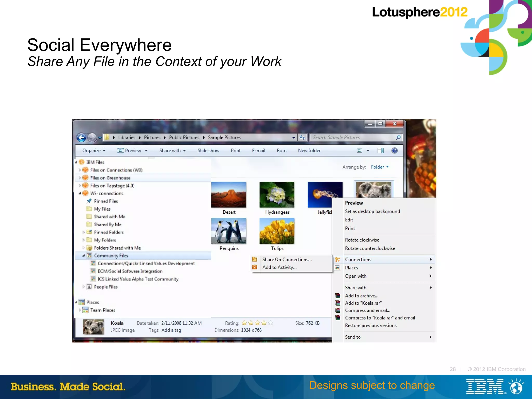This screenshot has width=532, height=399.
Task: Toggle the preview pane icon
Action: pyautogui.click(x=381, y=151)
